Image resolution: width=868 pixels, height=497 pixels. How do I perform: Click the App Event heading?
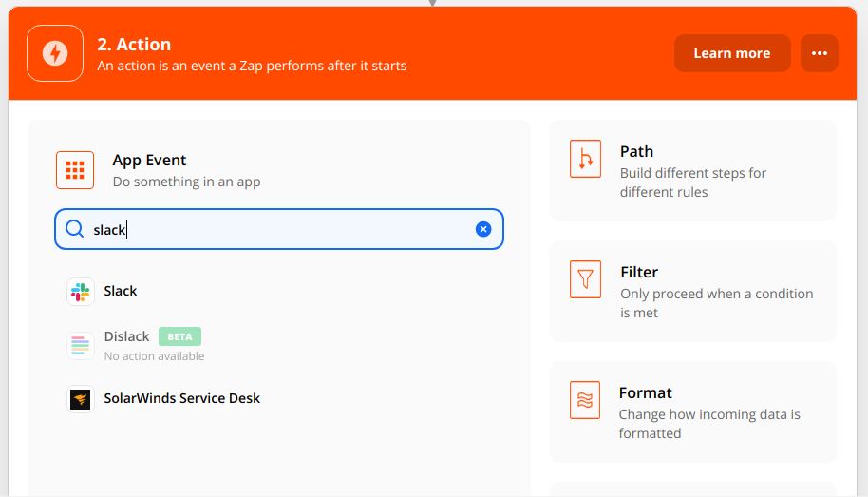point(149,161)
